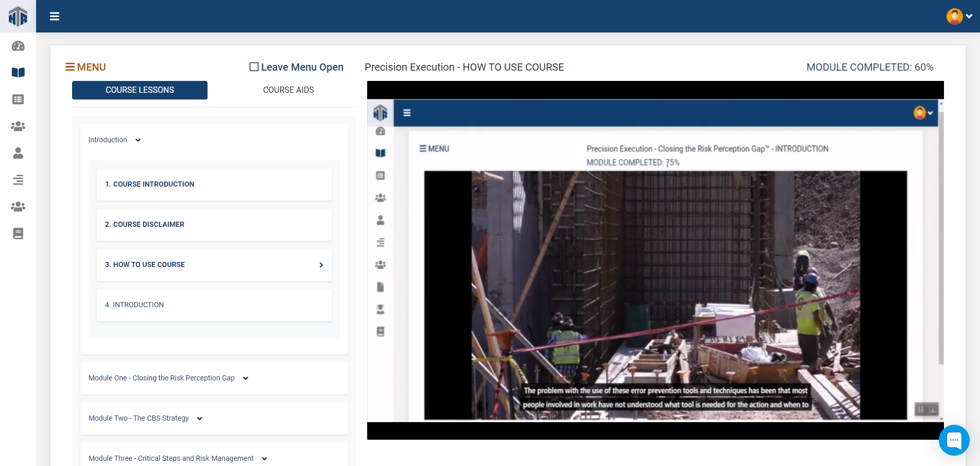Open the indented lines icon in sidebar
The width and height of the screenshot is (980, 466).
coord(18,180)
